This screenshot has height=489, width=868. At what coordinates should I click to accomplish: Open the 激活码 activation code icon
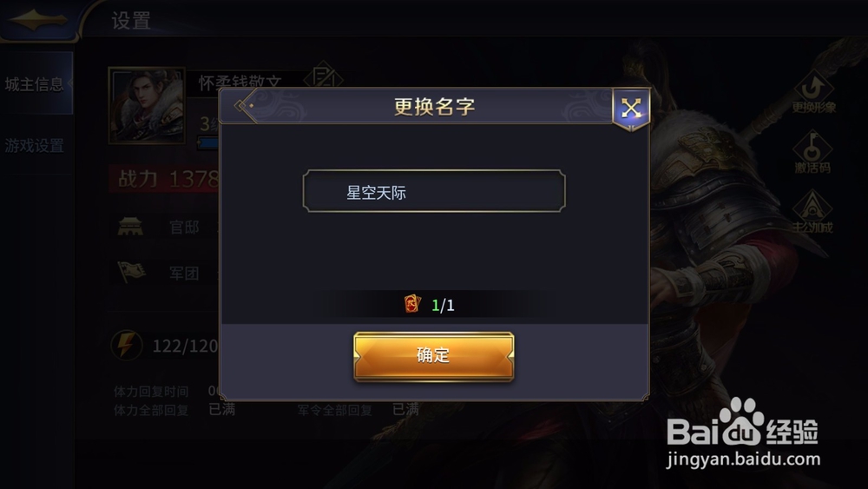(x=812, y=152)
